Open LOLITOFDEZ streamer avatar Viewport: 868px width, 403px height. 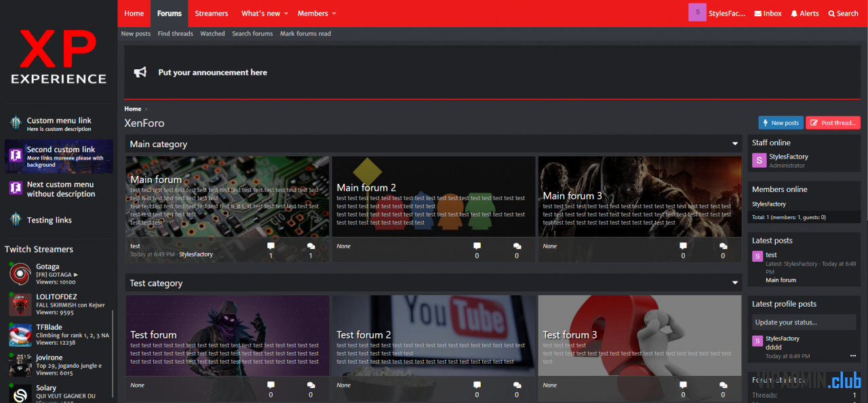(x=20, y=305)
